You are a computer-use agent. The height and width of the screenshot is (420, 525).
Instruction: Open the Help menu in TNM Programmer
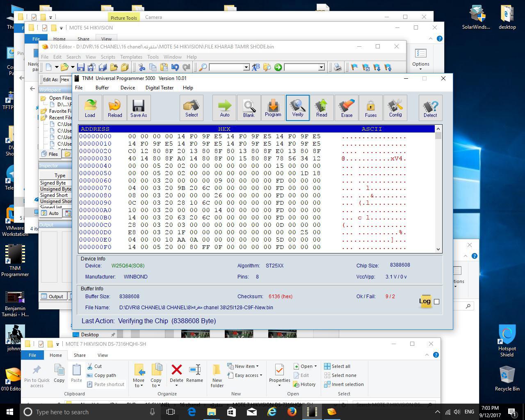(188, 88)
